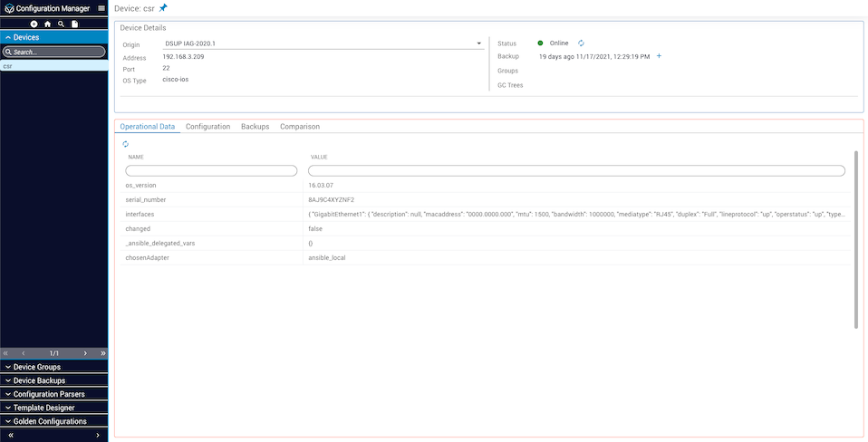
Task: Click the pin icon next to Device: csr
Action: pos(163,8)
